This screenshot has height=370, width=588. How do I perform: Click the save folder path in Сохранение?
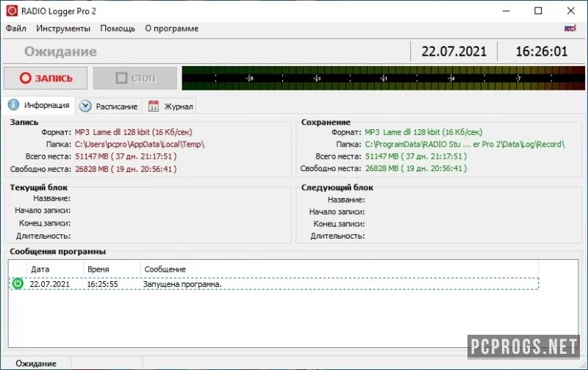(465, 144)
